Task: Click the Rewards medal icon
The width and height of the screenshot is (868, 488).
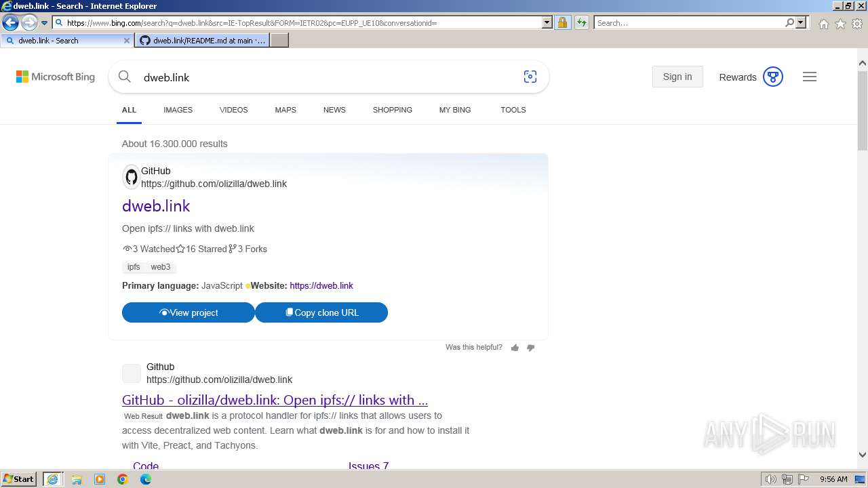Action: 773,77
